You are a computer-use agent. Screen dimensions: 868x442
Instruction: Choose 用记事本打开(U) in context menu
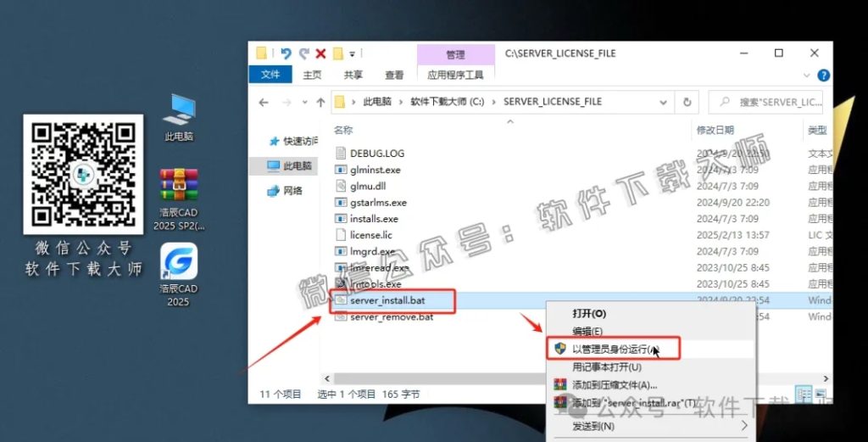[x=607, y=366]
